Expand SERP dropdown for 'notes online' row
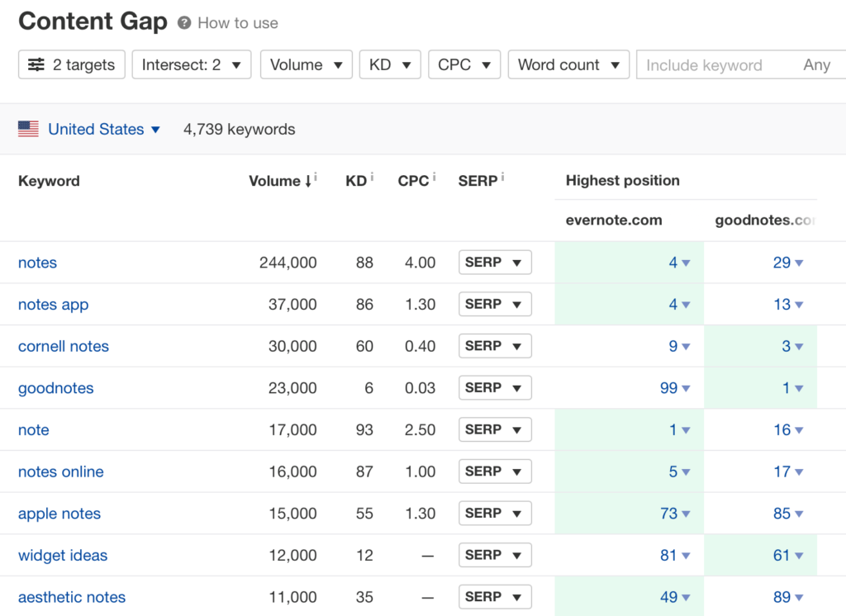 (x=496, y=471)
